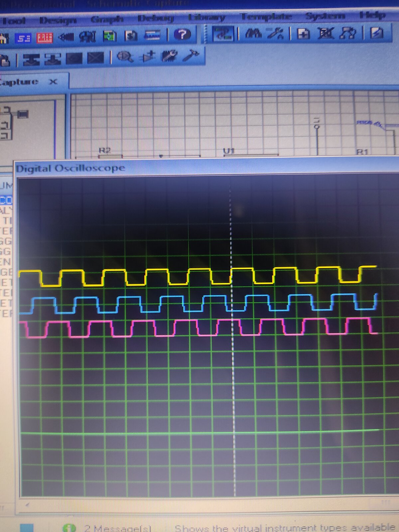Open the 2 Message(s) status indicator
The height and width of the screenshot is (532, 399).
pos(118,528)
